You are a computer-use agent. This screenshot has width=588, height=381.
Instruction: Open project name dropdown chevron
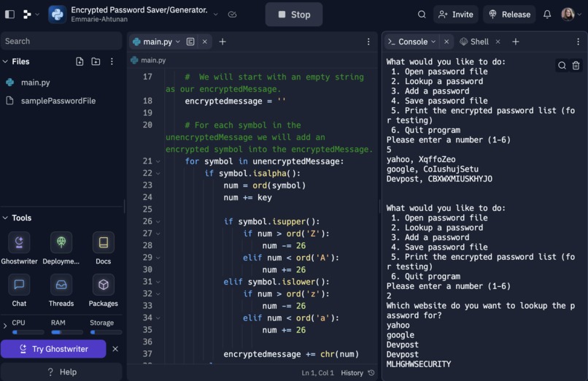[x=216, y=15]
